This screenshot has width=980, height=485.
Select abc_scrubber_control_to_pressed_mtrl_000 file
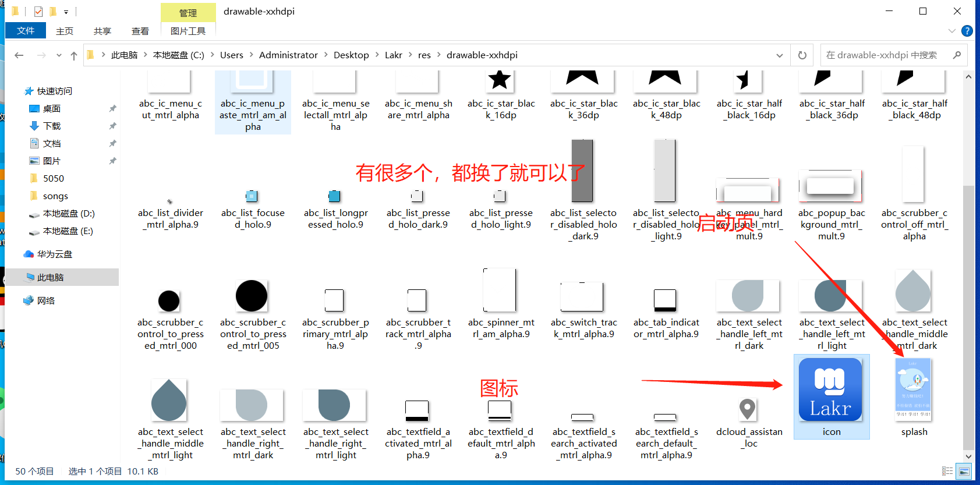pyautogui.click(x=170, y=319)
